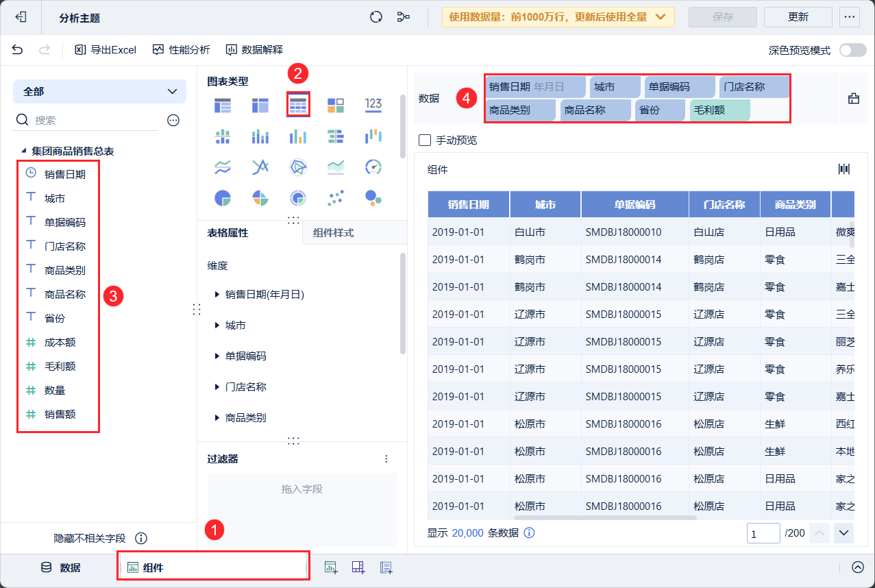This screenshot has height=588, width=875.
Task: Expand the 城市 dimension row
Action: pyautogui.click(x=218, y=326)
